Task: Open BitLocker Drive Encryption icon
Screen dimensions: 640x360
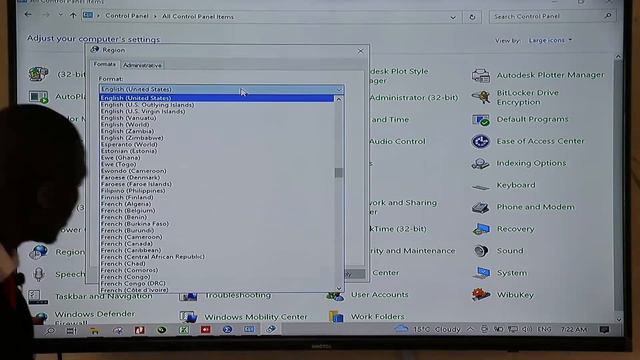Action: pyautogui.click(x=480, y=97)
